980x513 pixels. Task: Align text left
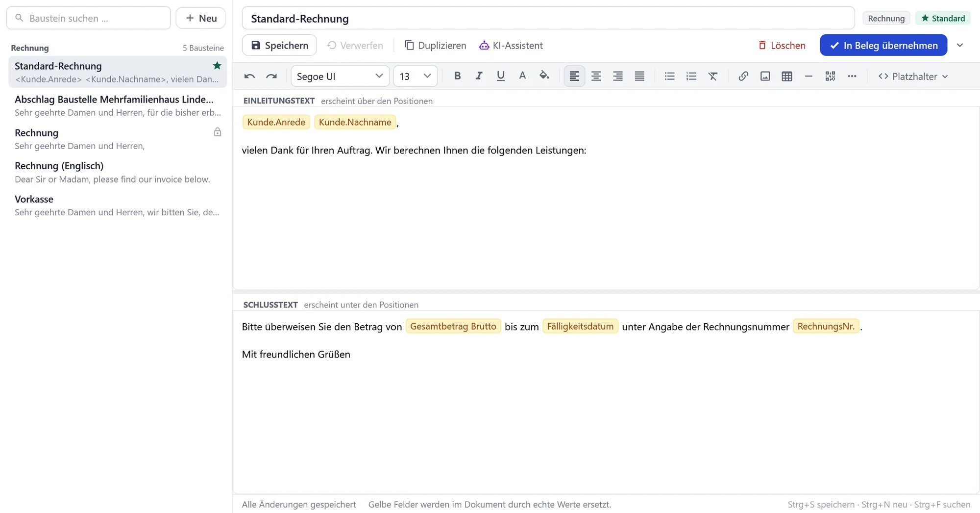(574, 76)
